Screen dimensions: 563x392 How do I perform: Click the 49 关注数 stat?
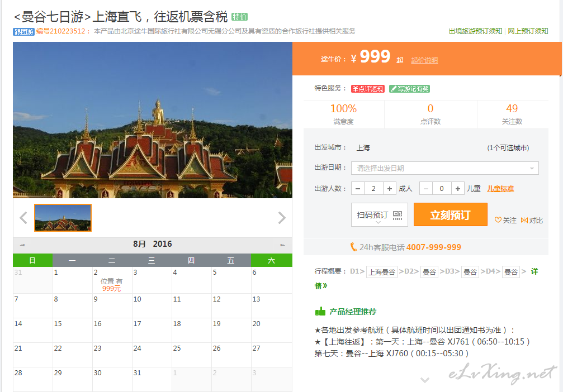512,114
